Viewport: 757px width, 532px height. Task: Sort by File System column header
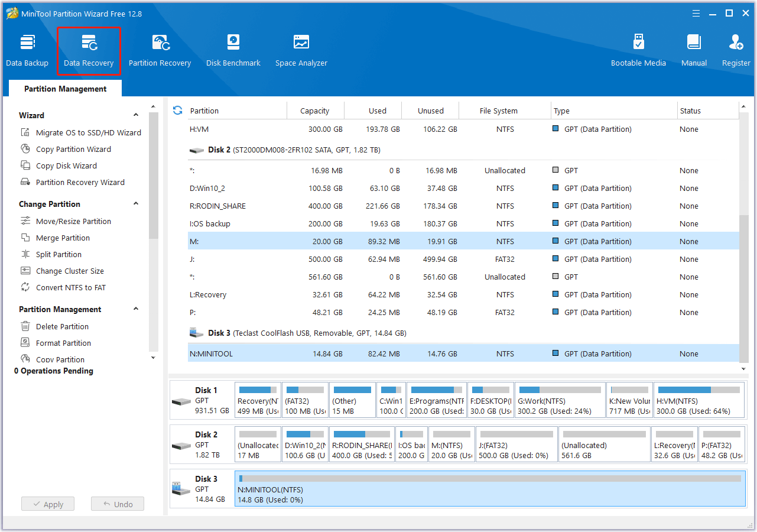click(505, 111)
